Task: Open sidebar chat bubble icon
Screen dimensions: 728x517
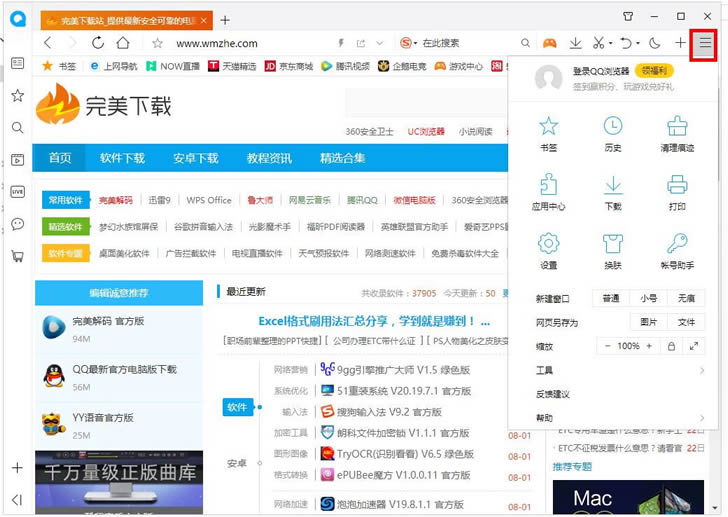Action: (18, 224)
